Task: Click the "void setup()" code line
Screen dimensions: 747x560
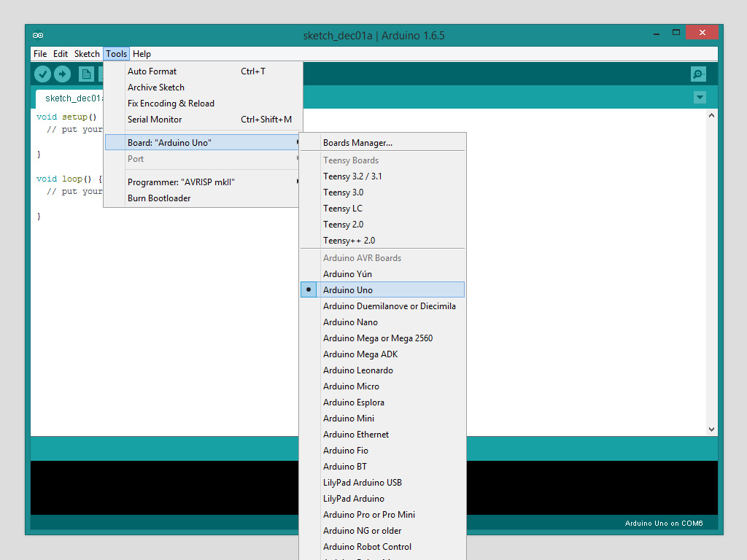Action: coord(66,117)
